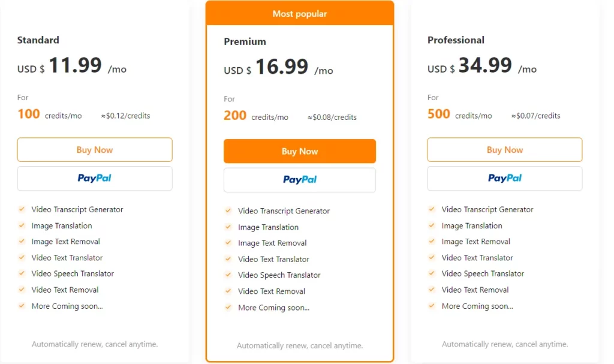Click PayPal payment in the Standard card
This screenshot has width=614, height=364.
pos(94,178)
